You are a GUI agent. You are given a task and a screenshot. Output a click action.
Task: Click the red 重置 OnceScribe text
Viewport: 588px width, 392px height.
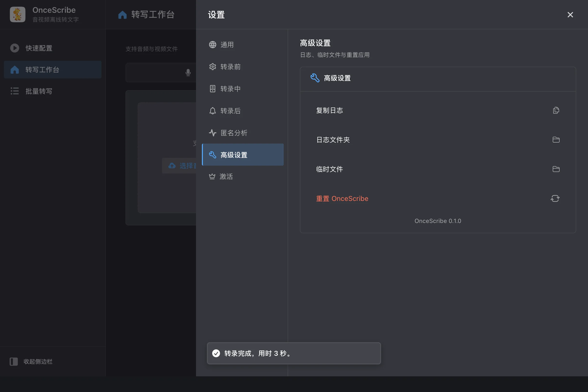click(x=342, y=198)
